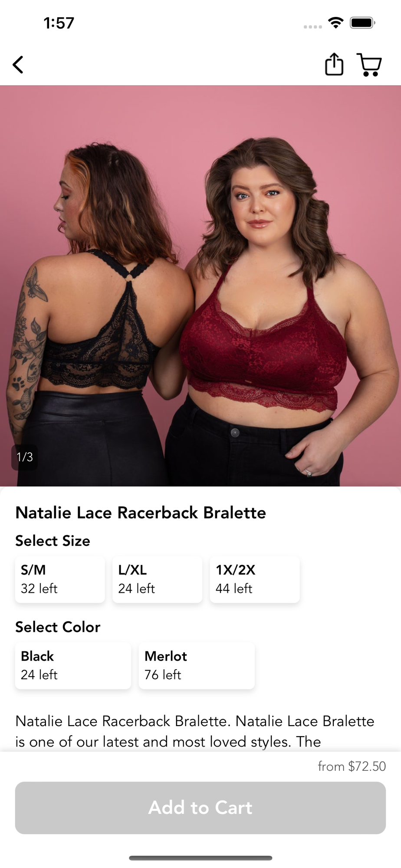
Task: Select size L/XL
Action: (x=157, y=579)
